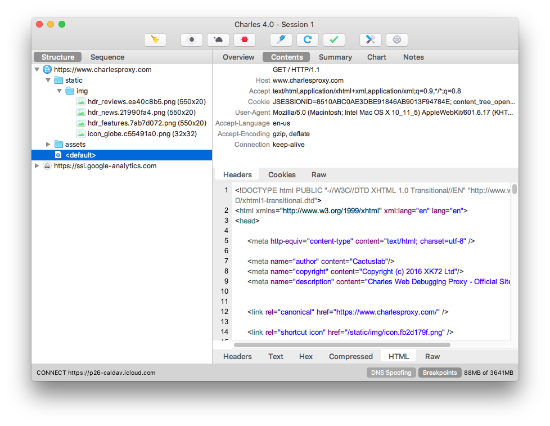Select the Hex response view tab
The height and width of the screenshot is (426, 550).
click(x=306, y=357)
